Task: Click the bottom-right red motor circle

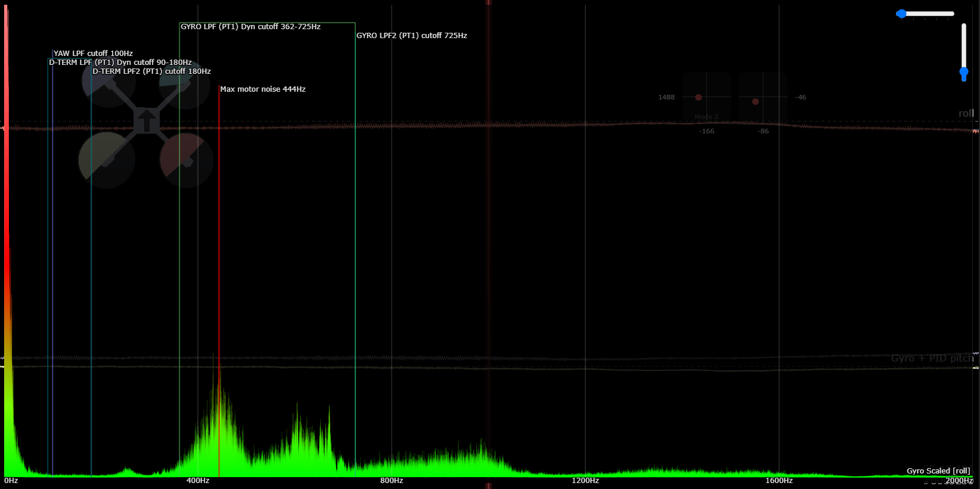Action: [x=187, y=160]
